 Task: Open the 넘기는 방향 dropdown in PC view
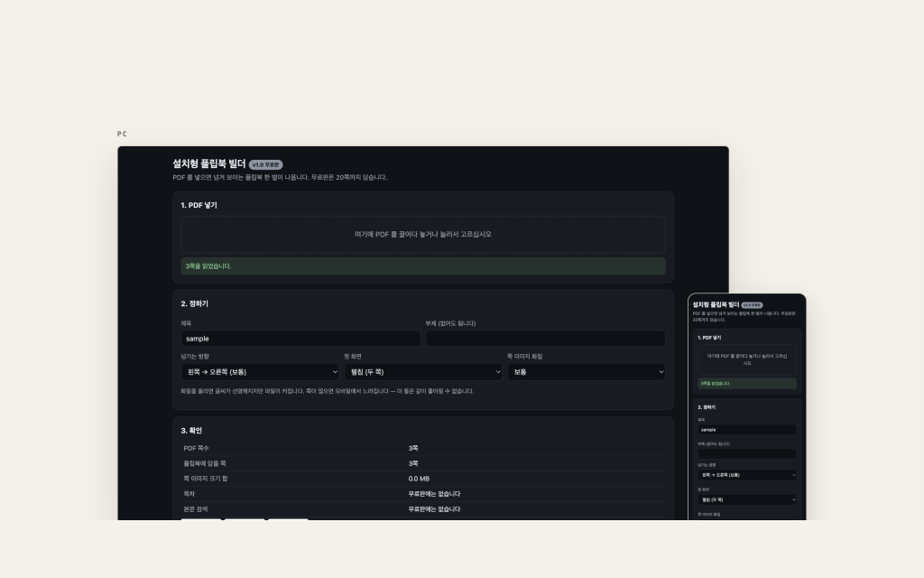click(260, 372)
